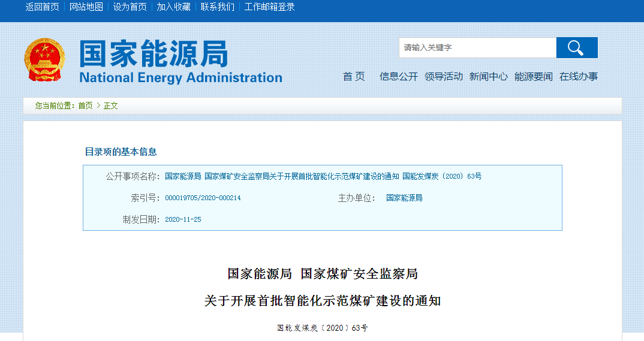Click document number 国能发煤炭〔2020〕63号 below title
The width and height of the screenshot is (644, 341).
[x=323, y=328]
